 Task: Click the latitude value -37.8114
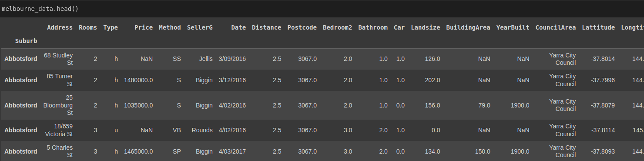click(x=603, y=130)
